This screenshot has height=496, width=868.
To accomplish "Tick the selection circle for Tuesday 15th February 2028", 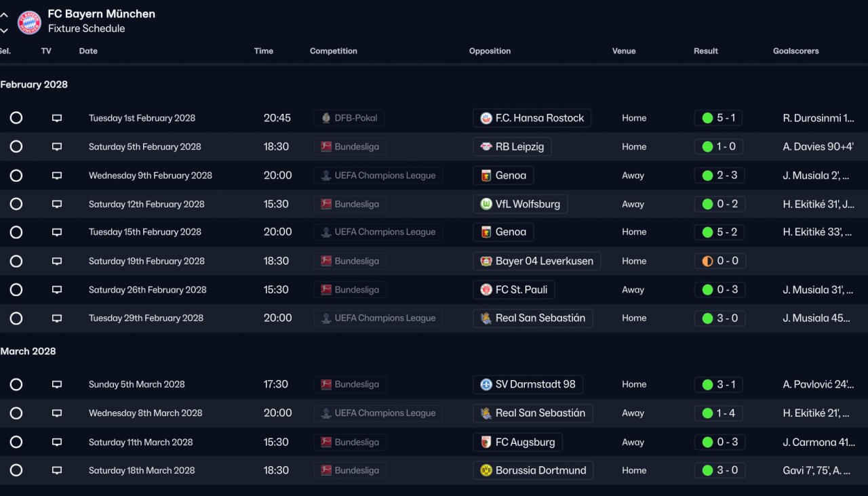I will pos(16,232).
